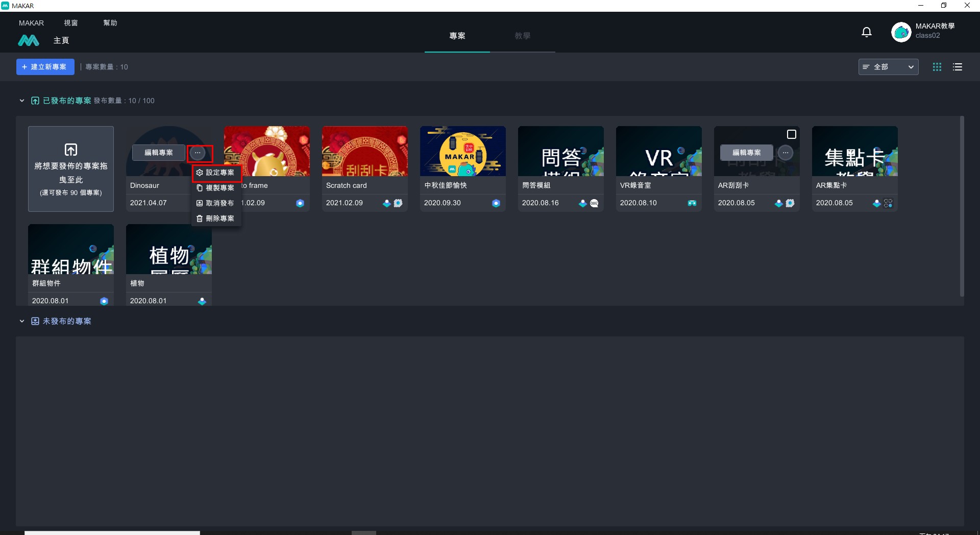This screenshot has height=535, width=980.
Task: Click the project list vertical scrollbar
Action: coord(962,207)
